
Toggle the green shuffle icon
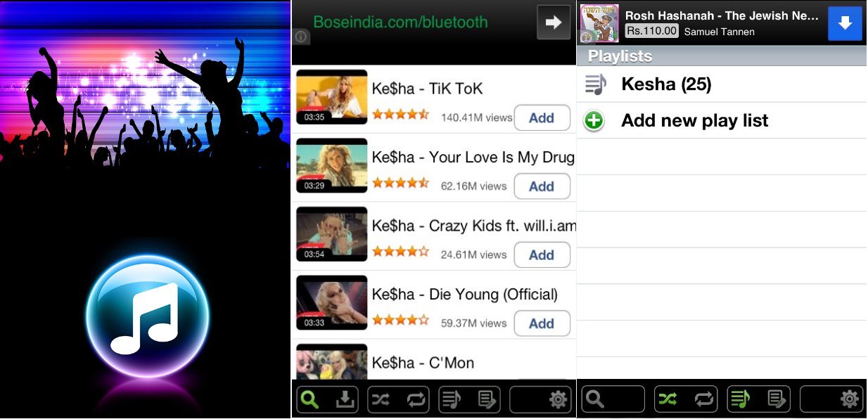[668, 399]
